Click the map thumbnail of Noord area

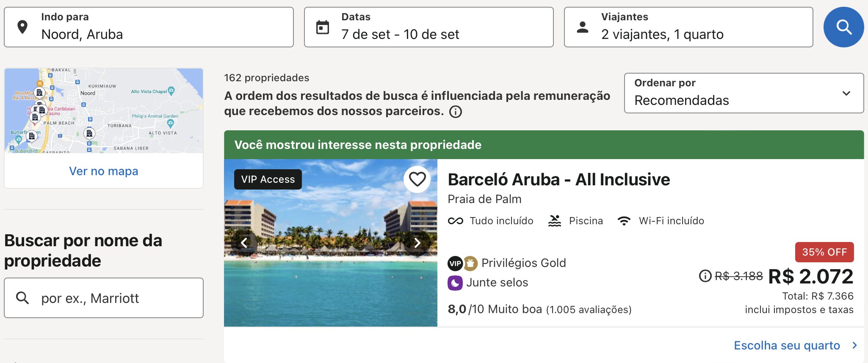tap(104, 111)
